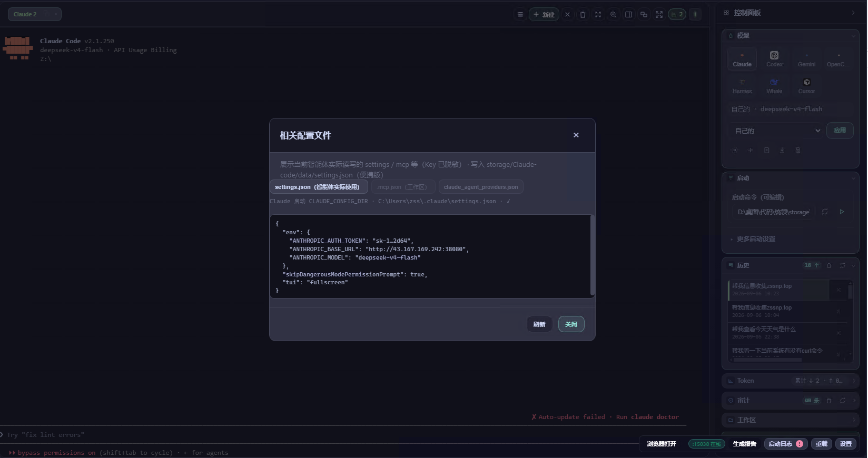
Task: Expand the 工作区 section
Action: (x=791, y=420)
